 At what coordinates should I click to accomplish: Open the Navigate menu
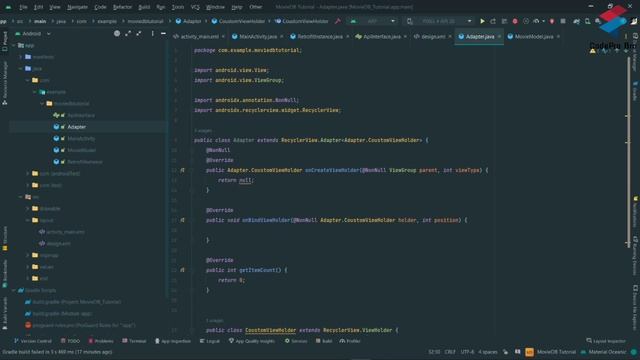point(77,7)
